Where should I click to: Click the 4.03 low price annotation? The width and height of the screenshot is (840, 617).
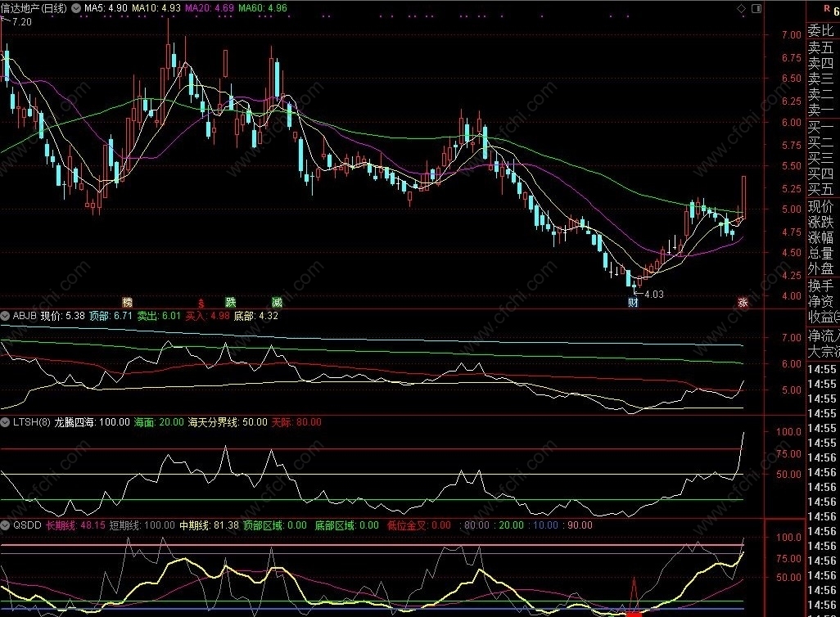pos(653,295)
